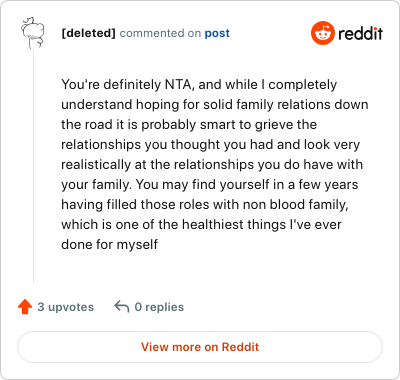Click the '0 replies' count text

(159, 307)
